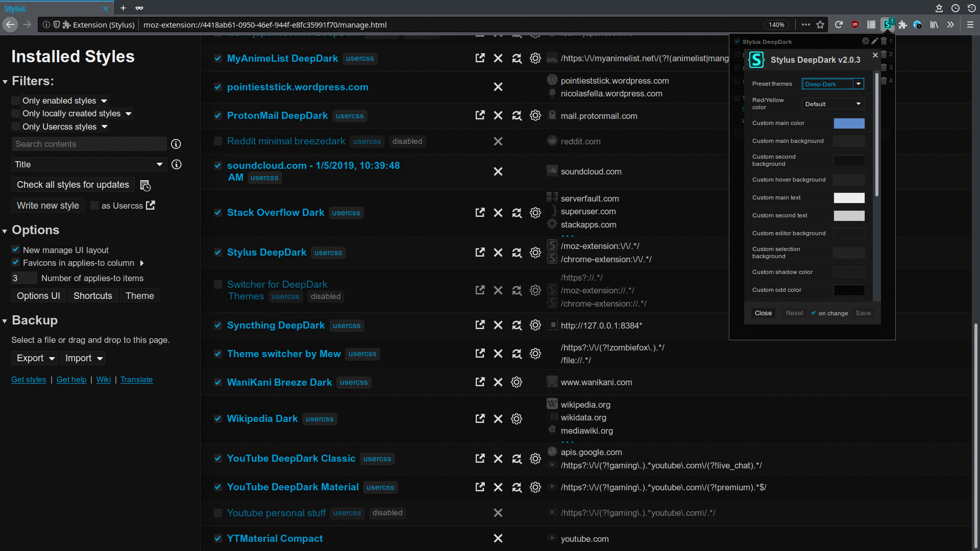
Task: Click the Theme options button
Action: tap(139, 296)
